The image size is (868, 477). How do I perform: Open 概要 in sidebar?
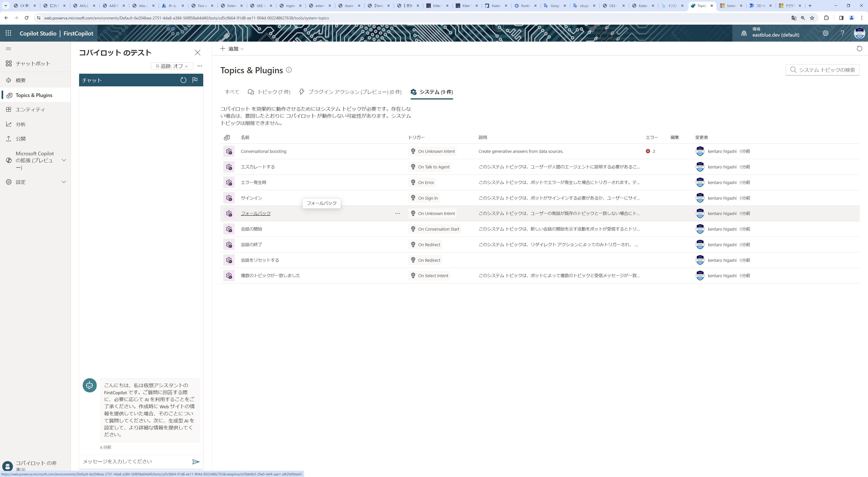[x=35, y=80]
